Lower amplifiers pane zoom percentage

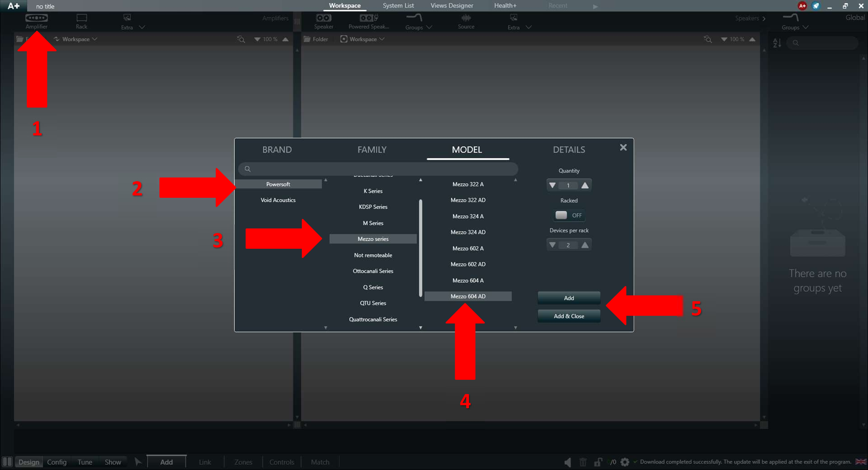[257, 39]
